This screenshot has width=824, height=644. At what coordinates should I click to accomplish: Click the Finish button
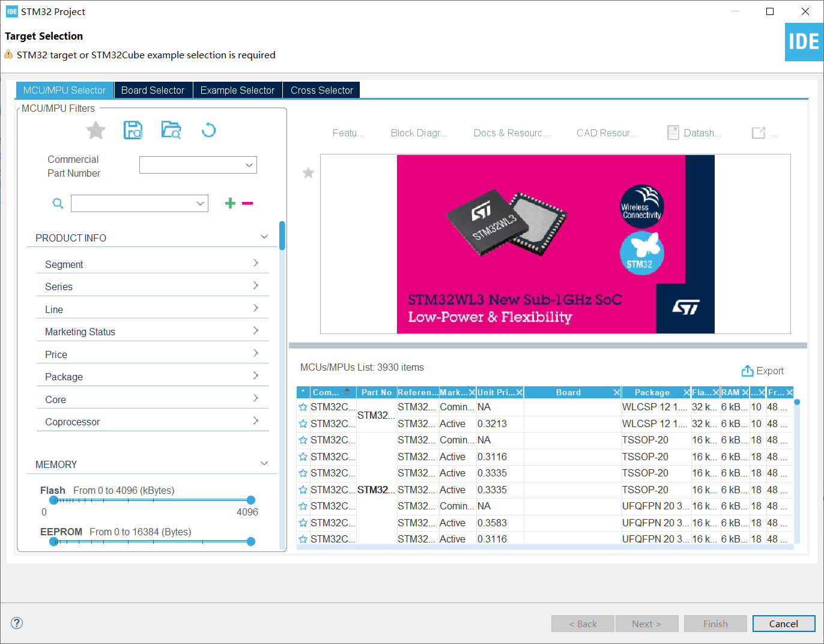[715, 624]
